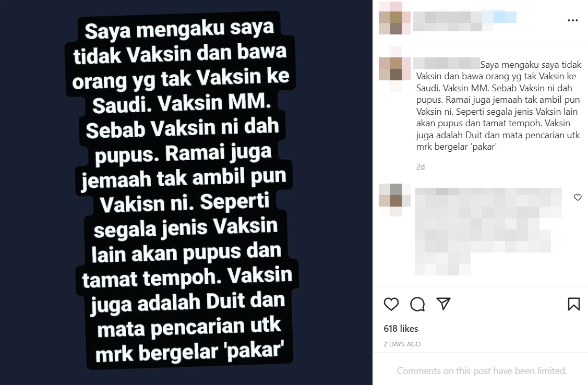Screen dimensions: 588x385
Task: Click the caption text starting 'Saya mengaku'
Action: pos(499,106)
